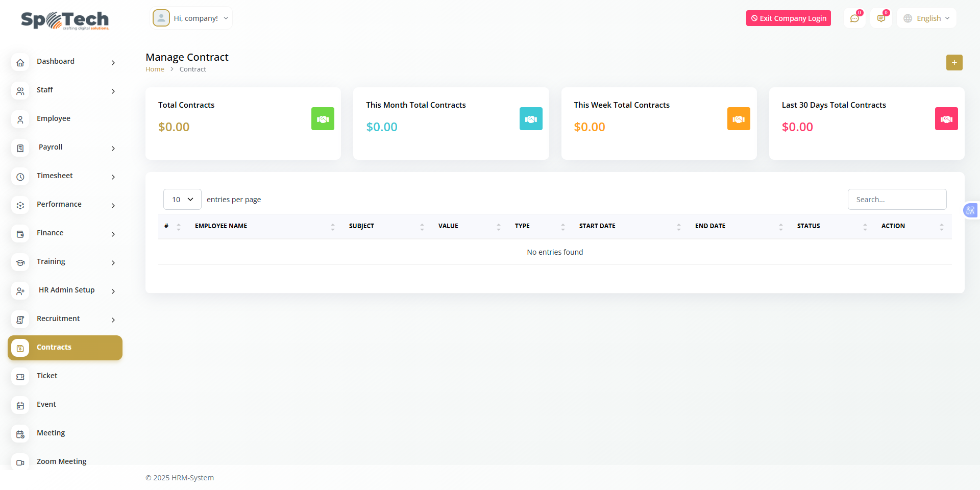Open the entries per page dropdown
The image size is (980, 490).
[x=182, y=200]
